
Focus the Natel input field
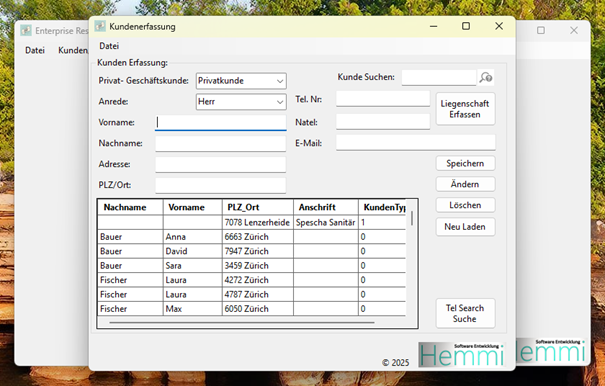point(383,122)
